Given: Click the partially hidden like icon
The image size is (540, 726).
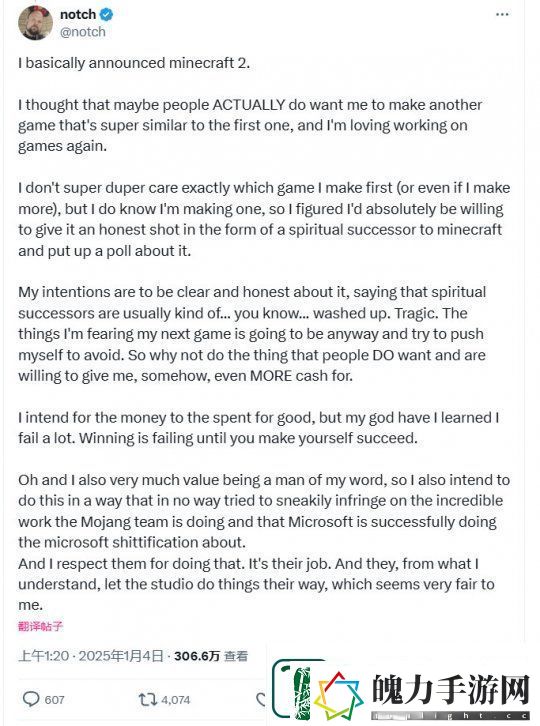Looking at the screenshot, I should [x=262, y=699].
